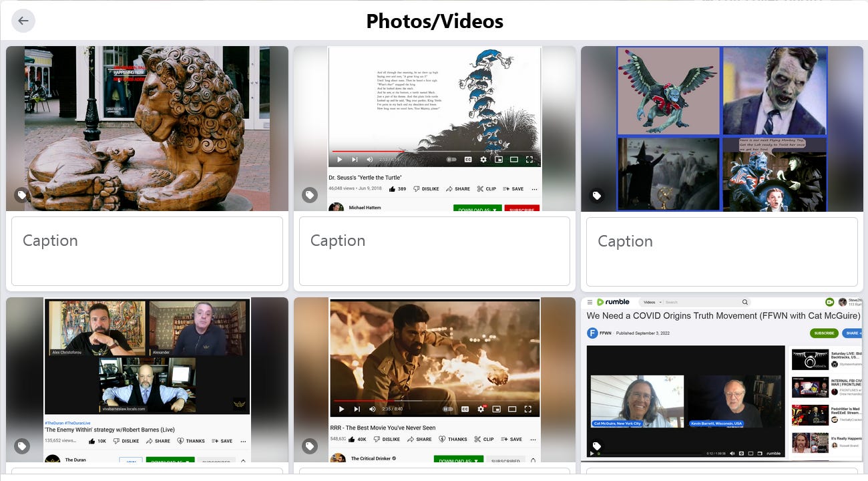Select the zombie and witch collage thumbnail
This screenshot has height=481, width=868.
pos(722,128)
